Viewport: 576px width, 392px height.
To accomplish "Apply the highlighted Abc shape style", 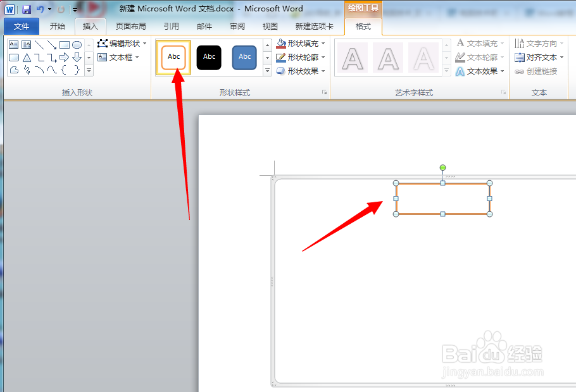I will (173, 57).
